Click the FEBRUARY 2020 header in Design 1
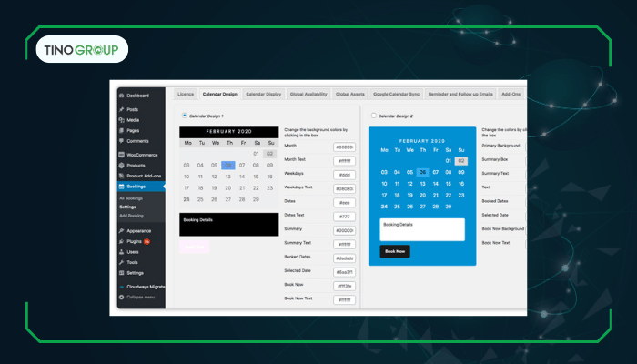637x364 pixels. pos(229,132)
